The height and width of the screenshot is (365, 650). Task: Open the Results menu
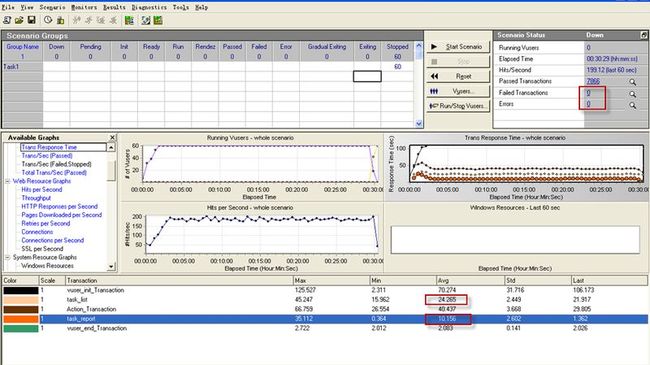click(114, 7)
